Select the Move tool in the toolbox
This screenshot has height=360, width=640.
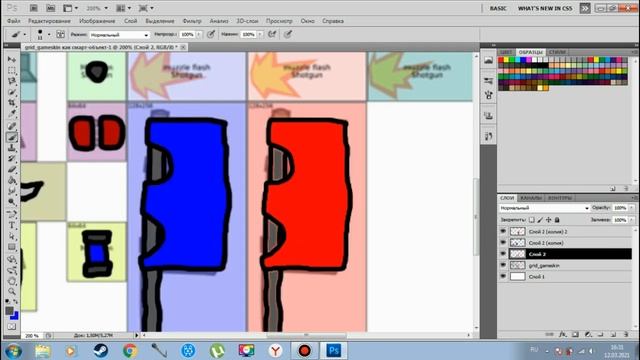11,59
